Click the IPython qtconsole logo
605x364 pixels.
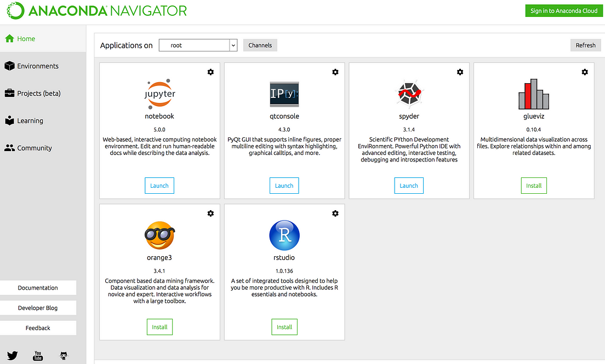point(284,94)
